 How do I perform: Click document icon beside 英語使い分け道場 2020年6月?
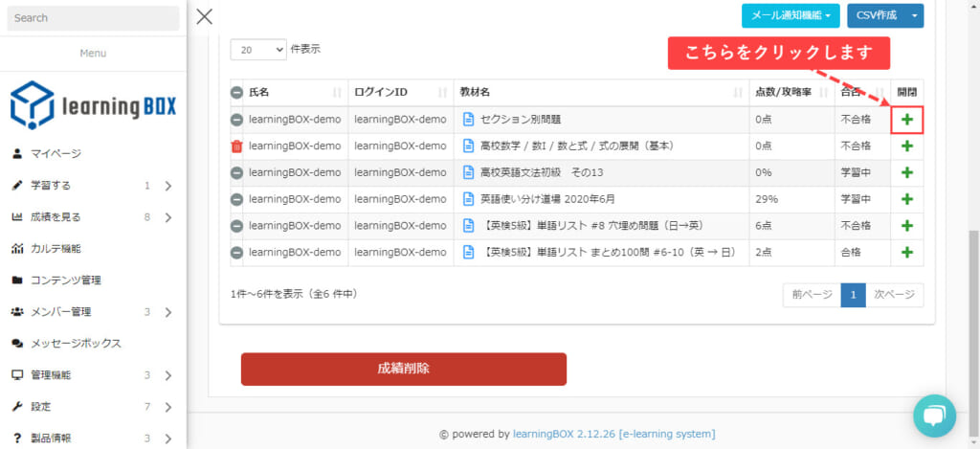tap(468, 199)
